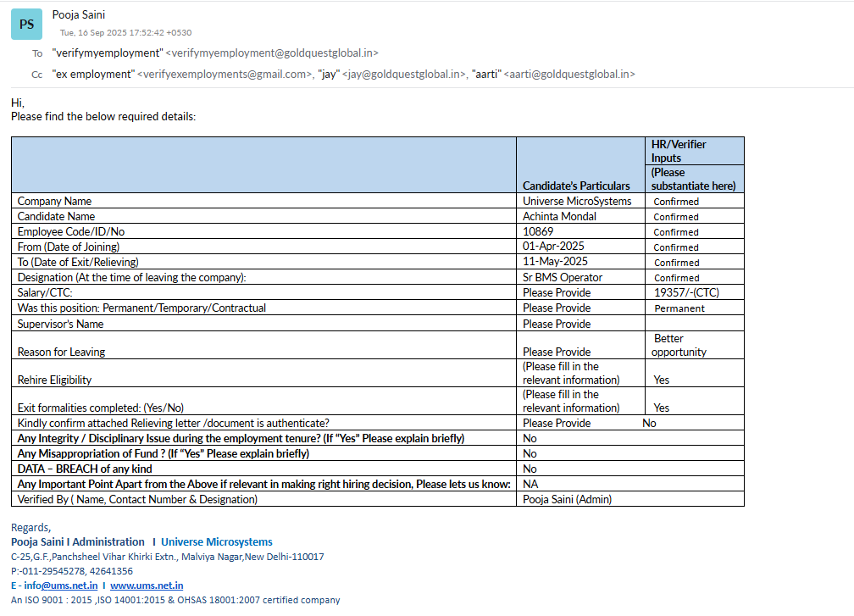The image size is (854, 616).
Task: Click the Tue, 16 Sep 2025 timestamp
Action: (x=125, y=33)
